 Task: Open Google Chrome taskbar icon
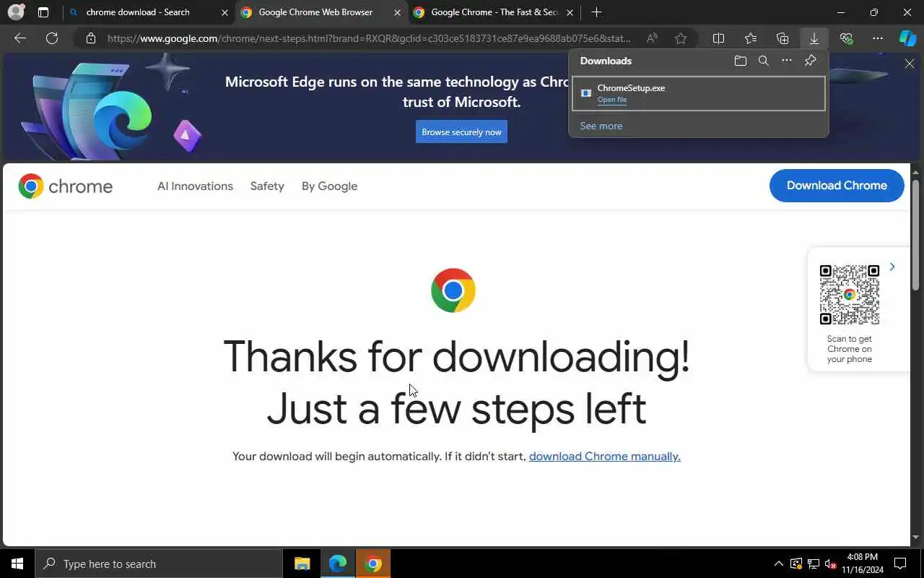coord(373,564)
